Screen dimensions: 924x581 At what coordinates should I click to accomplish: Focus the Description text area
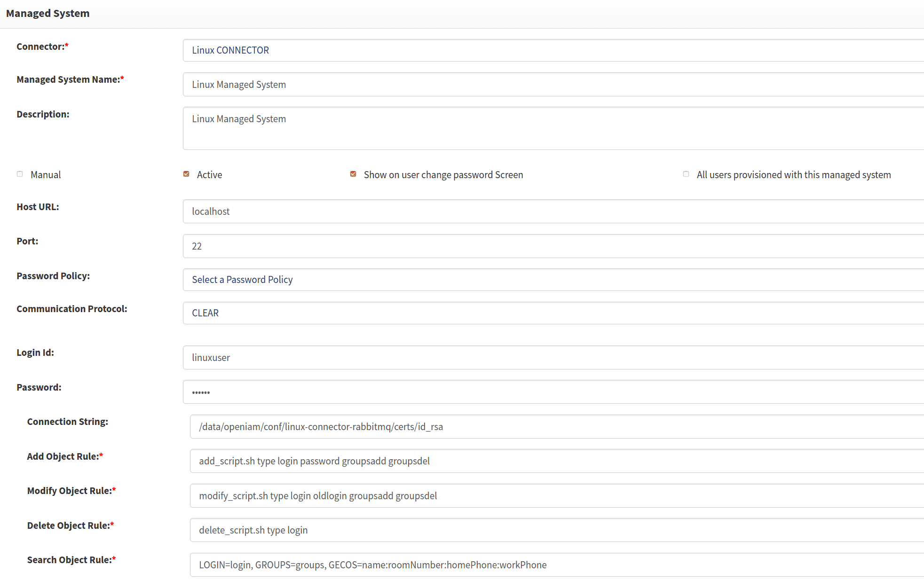(x=553, y=128)
